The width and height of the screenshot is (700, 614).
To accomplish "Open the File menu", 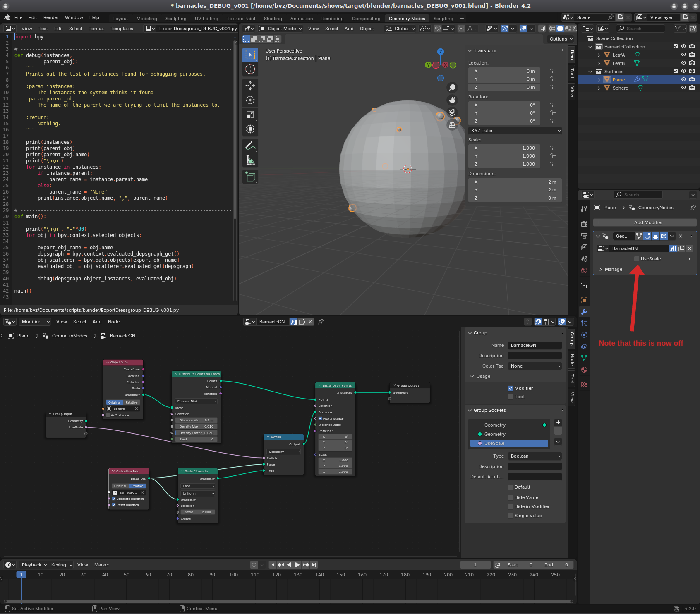I will (18, 17).
